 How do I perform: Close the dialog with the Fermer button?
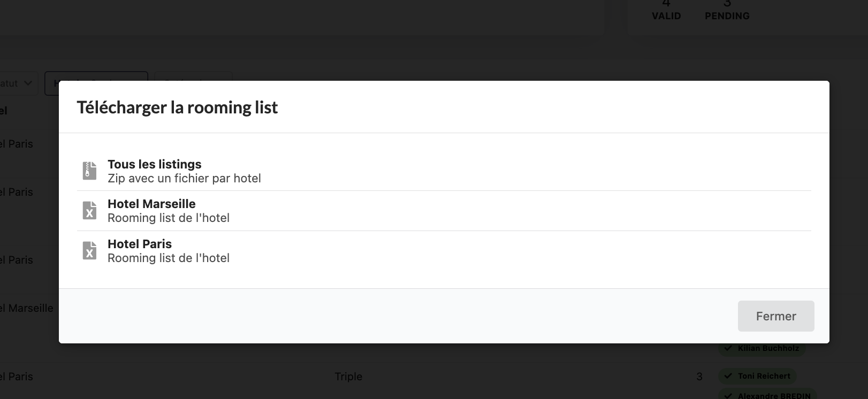pyautogui.click(x=775, y=316)
